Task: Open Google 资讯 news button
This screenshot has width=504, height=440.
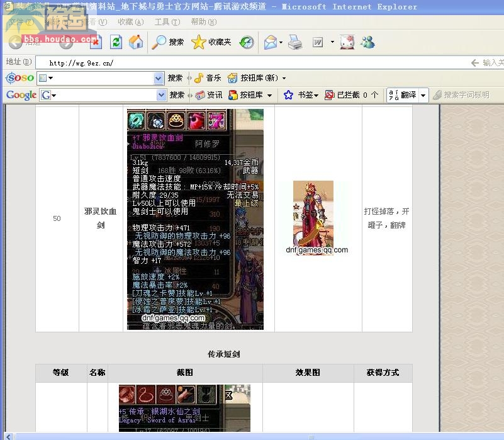Action: (x=209, y=95)
